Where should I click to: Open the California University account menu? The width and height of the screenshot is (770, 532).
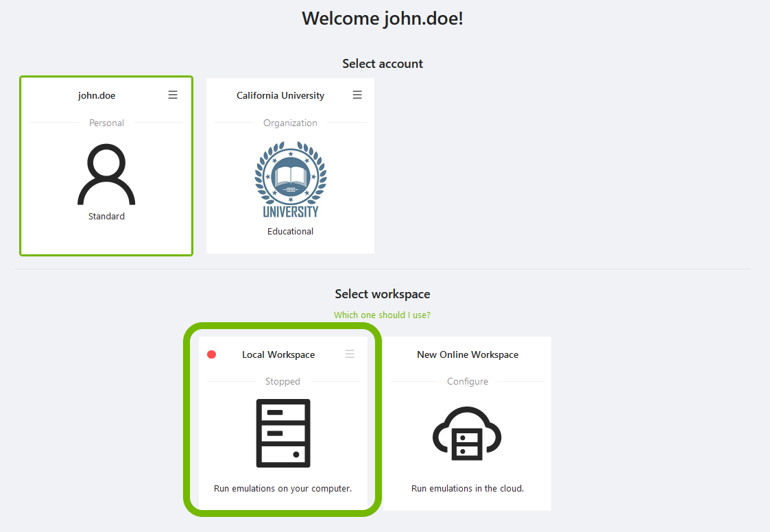357,95
